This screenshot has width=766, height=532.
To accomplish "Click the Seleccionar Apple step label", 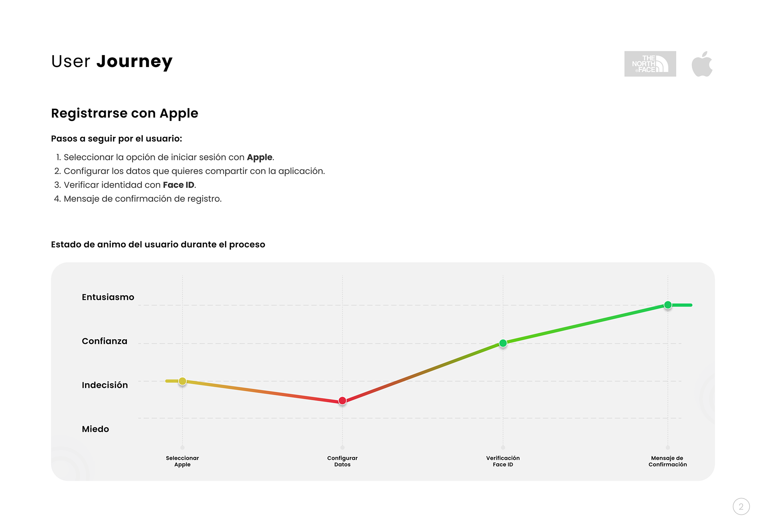I will [182, 461].
